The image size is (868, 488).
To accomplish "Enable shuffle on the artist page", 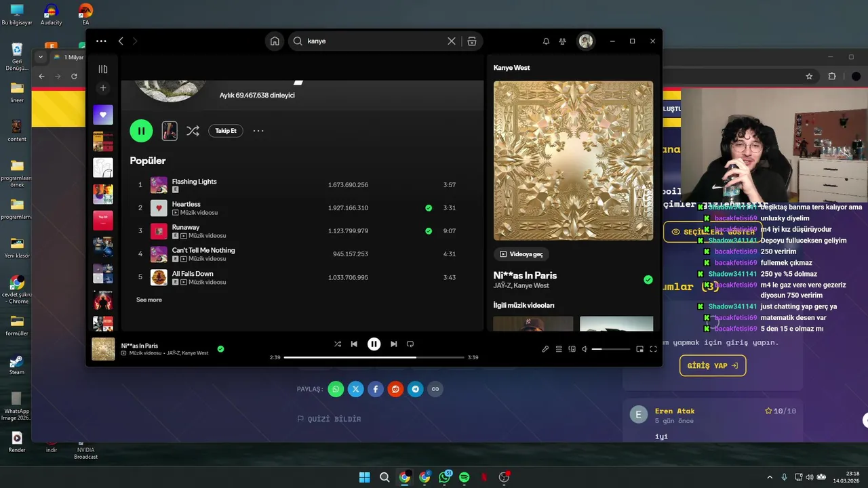I will pyautogui.click(x=193, y=131).
